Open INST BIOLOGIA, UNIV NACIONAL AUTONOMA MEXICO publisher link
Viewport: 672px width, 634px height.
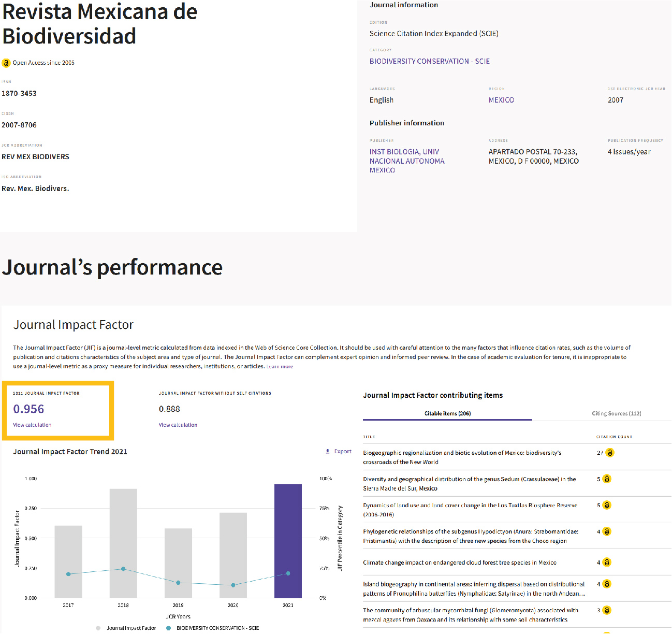coord(407,161)
